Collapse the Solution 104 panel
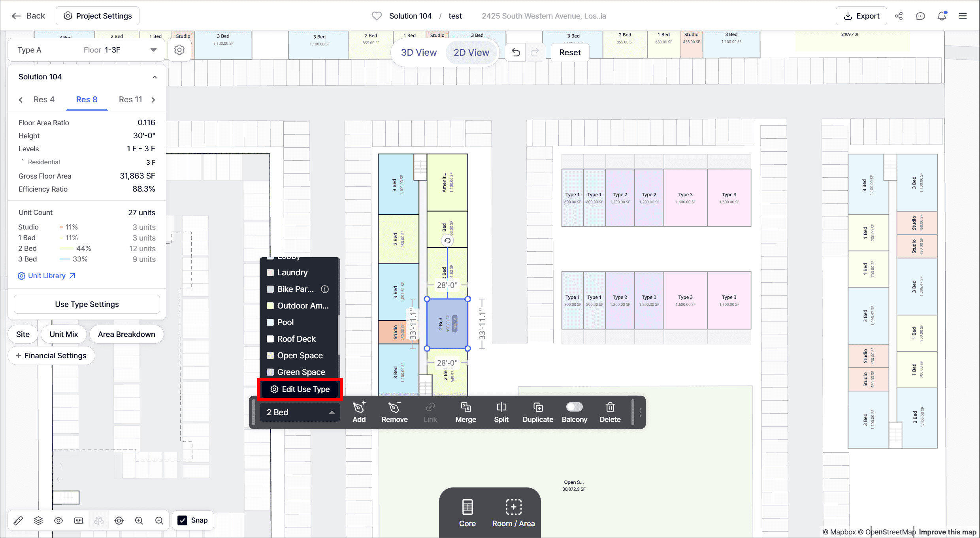This screenshot has width=980, height=538. coord(155,77)
